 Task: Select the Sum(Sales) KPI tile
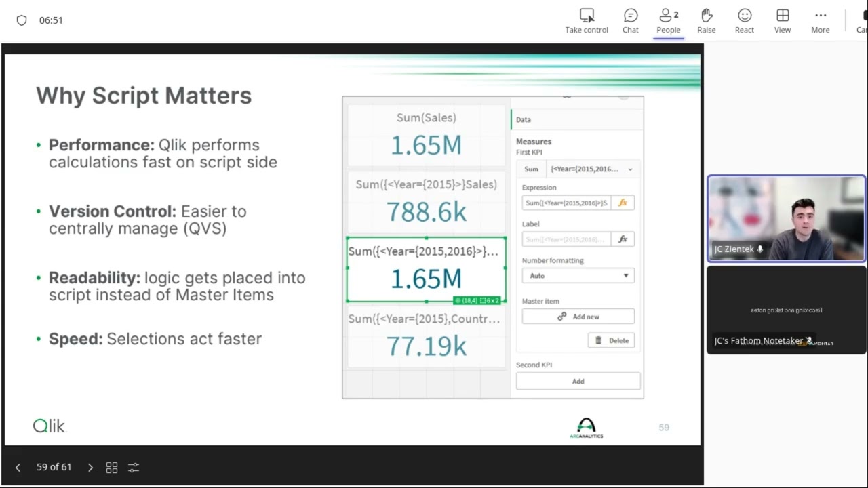(426, 136)
